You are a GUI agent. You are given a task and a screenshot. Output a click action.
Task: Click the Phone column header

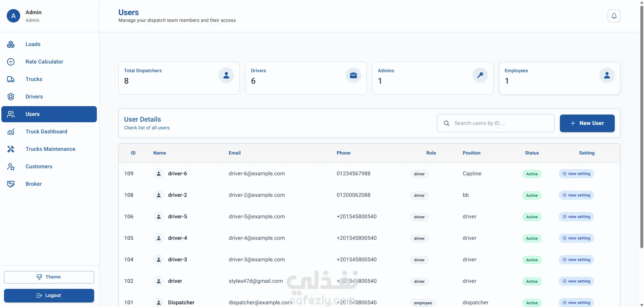pyautogui.click(x=344, y=153)
